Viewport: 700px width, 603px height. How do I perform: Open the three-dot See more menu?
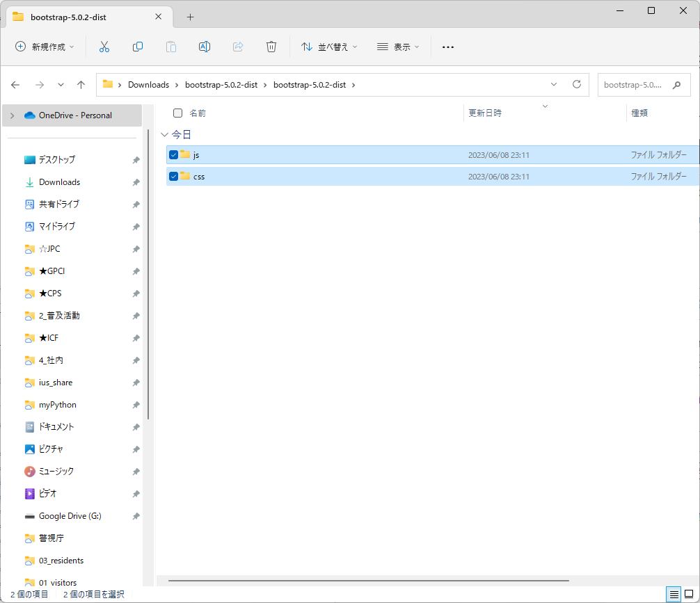pos(448,47)
